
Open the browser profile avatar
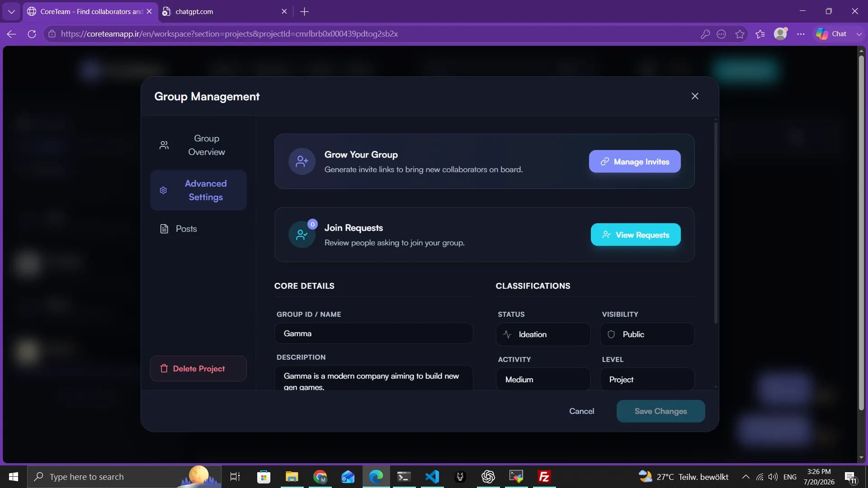[x=781, y=34]
